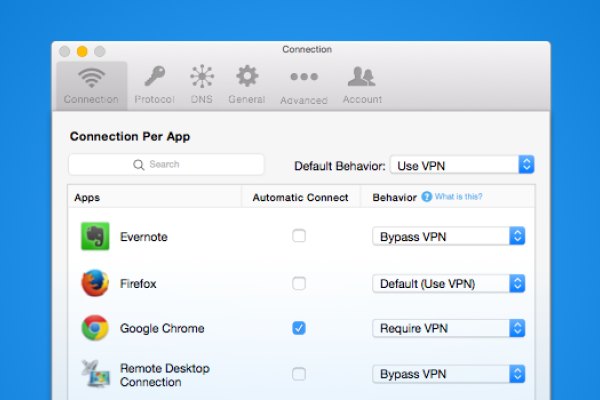Select the Firefox row label
The width and height of the screenshot is (600, 400).
click(138, 284)
